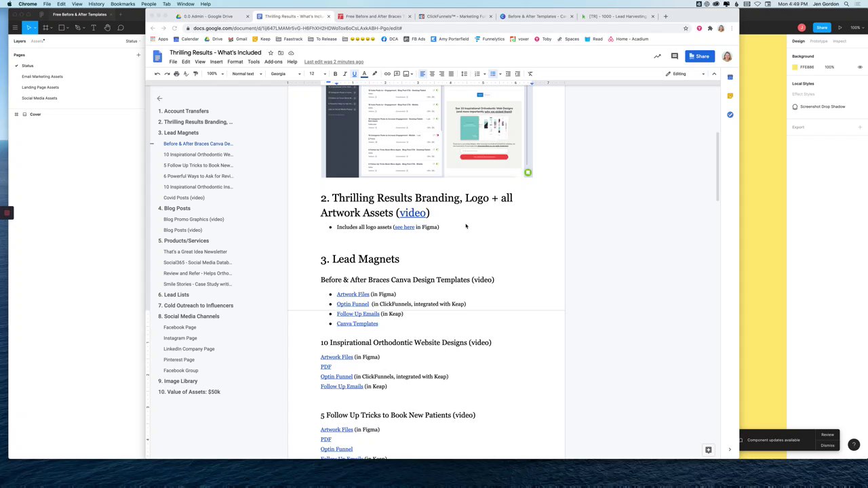Click the Explore button at page bottom

point(708,450)
